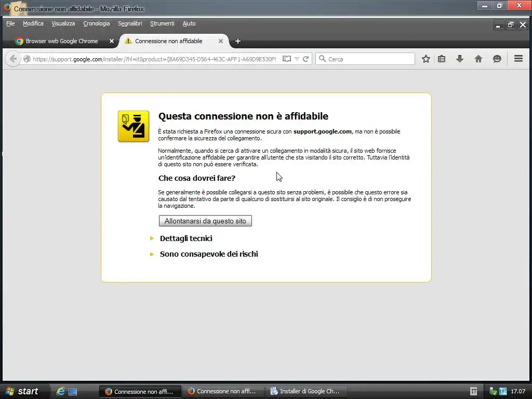Open the URL history dropdown arrow
532x399 pixels.
coord(297,59)
